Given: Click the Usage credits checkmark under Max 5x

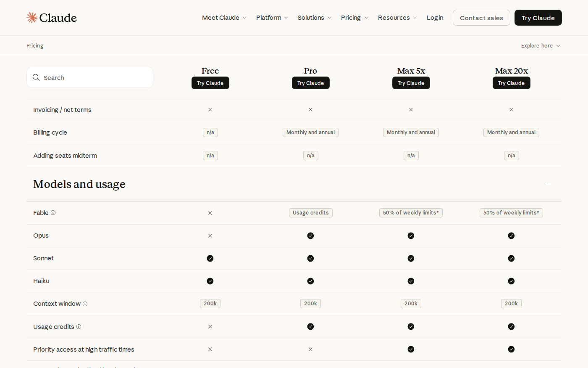Looking at the screenshot, I should click(411, 326).
